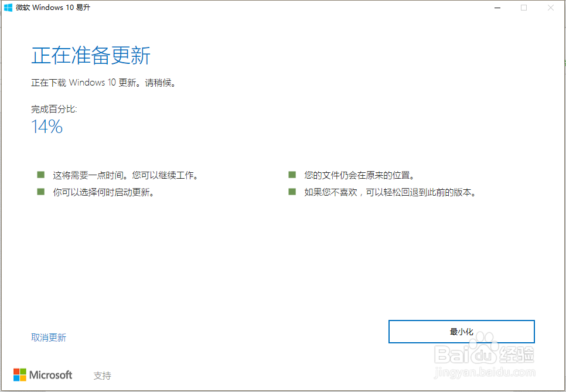
Task: Click the 14% progress value
Action: click(47, 127)
